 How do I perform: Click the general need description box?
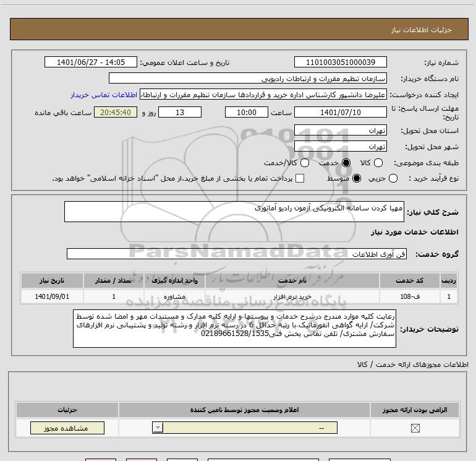[x=234, y=212]
